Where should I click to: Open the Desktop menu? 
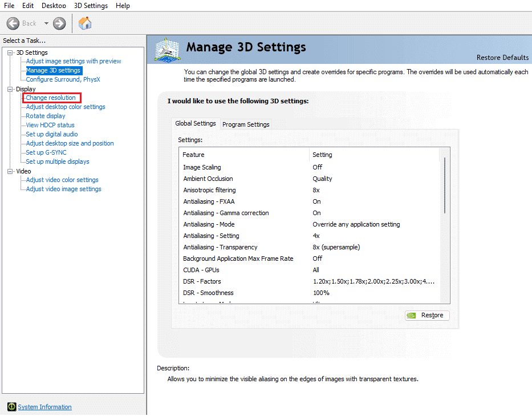pos(54,5)
